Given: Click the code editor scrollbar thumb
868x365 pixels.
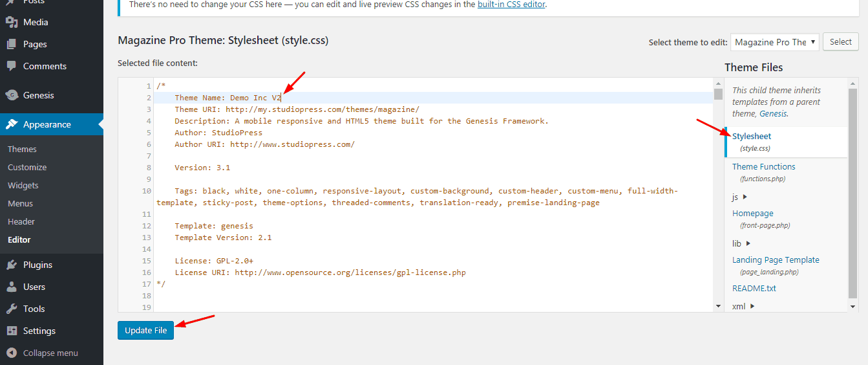Looking at the screenshot, I should pos(718,94).
